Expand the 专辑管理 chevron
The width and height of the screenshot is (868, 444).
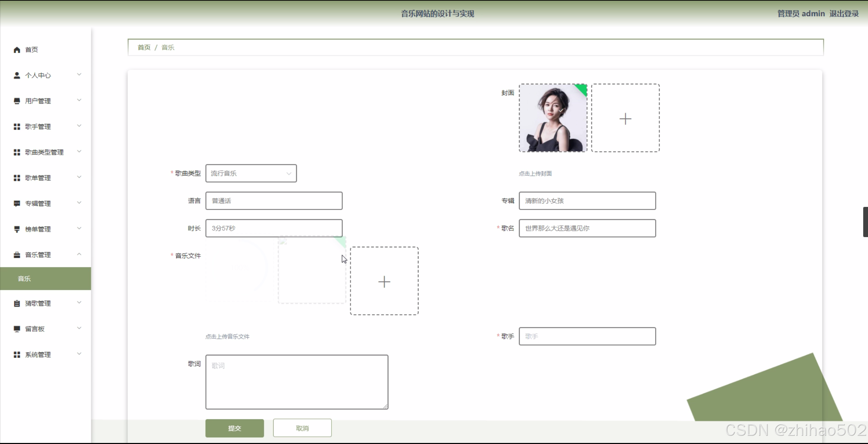[x=79, y=202]
